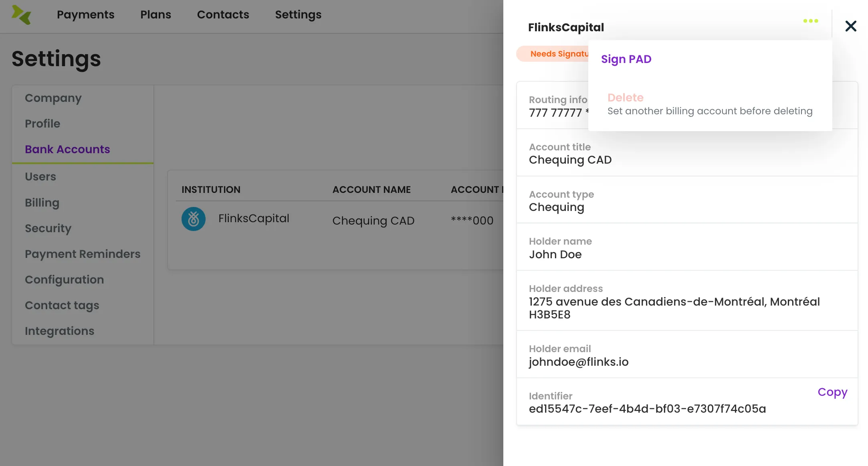Select Sign PAD from the menu

[626, 59]
